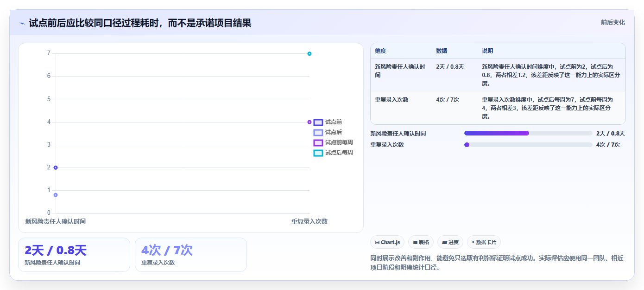Click x-axis label 新风险责任人确认时间
644x290 pixels.
[x=56, y=221]
